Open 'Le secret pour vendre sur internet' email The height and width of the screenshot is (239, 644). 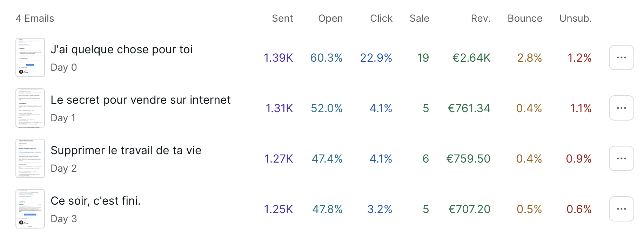coord(140,100)
